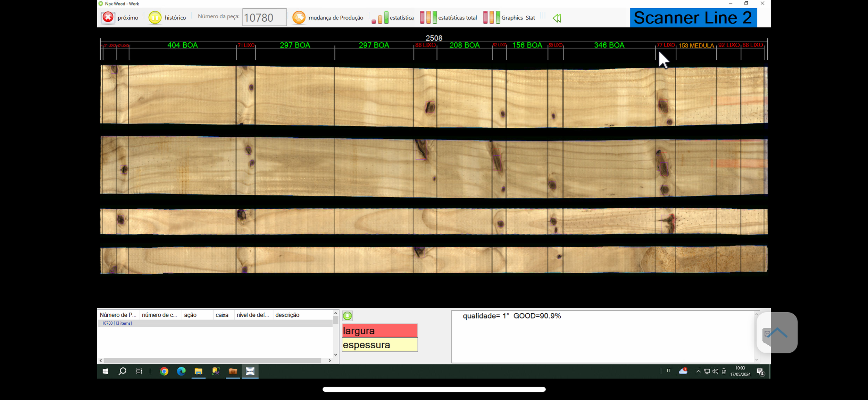Click the red próximo X icon
The image size is (868, 400).
[108, 17]
